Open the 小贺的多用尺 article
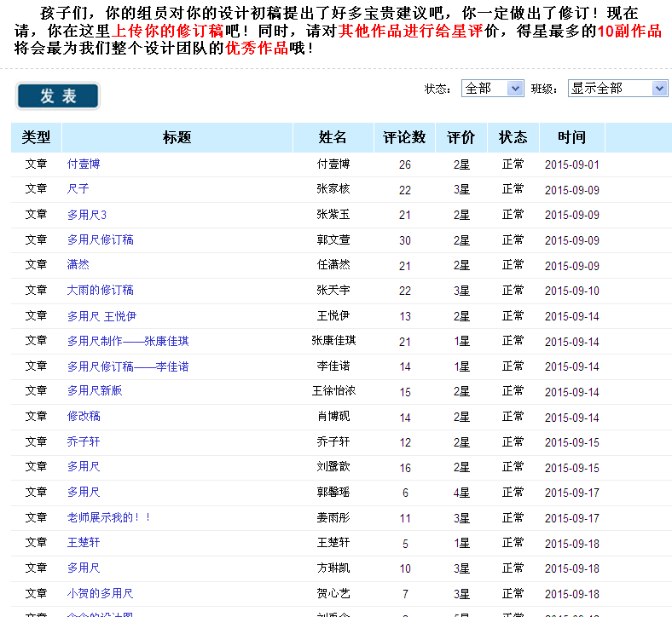Image resolution: width=672 pixels, height=617 pixels. [x=101, y=593]
